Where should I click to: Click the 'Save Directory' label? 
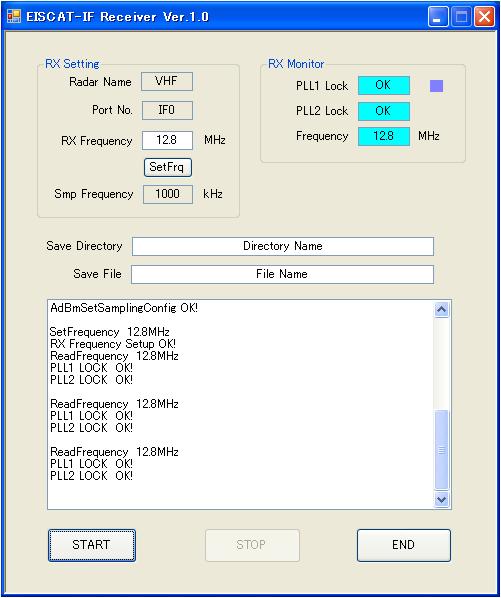point(84,246)
